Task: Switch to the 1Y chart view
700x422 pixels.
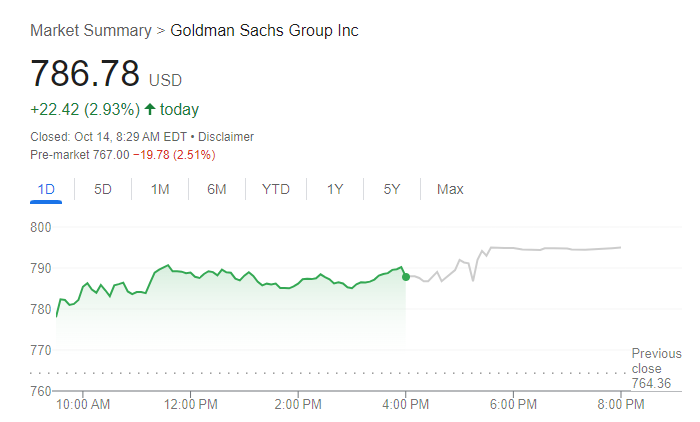Action: click(335, 189)
